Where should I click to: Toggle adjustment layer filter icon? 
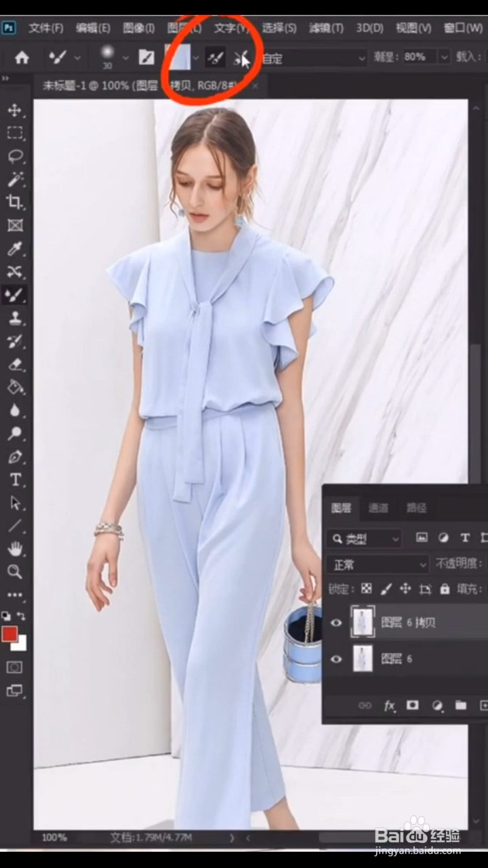(x=443, y=538)
